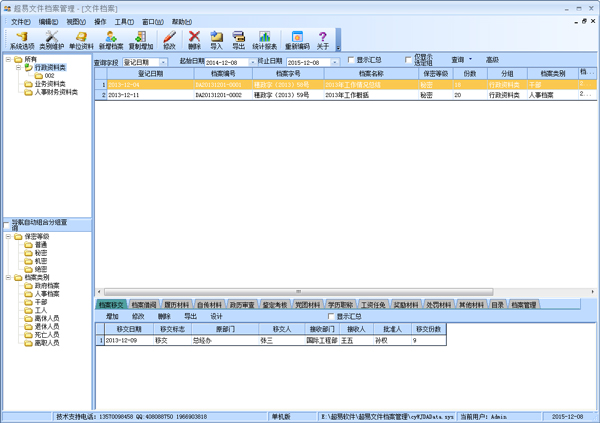Open 单位资料 toolbar icon

(81, 38)
